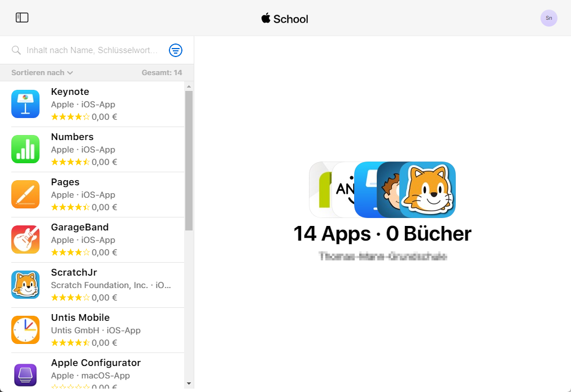This screenshot has height=392, width=571.
Task: Open the Keynote list entry title
Action: click(70, 92)
